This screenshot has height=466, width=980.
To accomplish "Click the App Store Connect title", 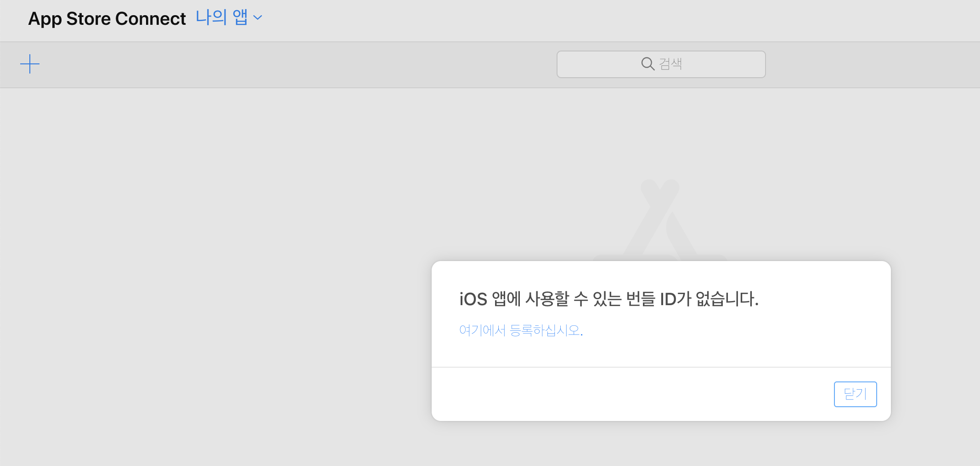I will coord(107,19).
